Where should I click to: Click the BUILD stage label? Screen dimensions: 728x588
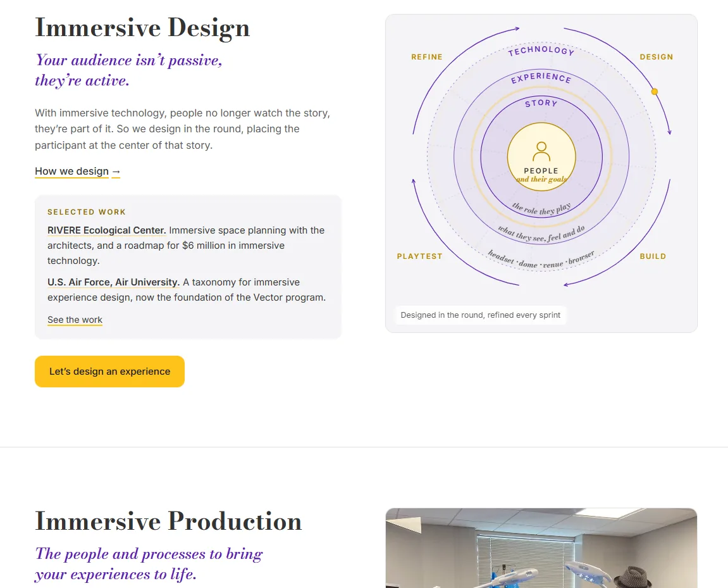tap(653, 256)
